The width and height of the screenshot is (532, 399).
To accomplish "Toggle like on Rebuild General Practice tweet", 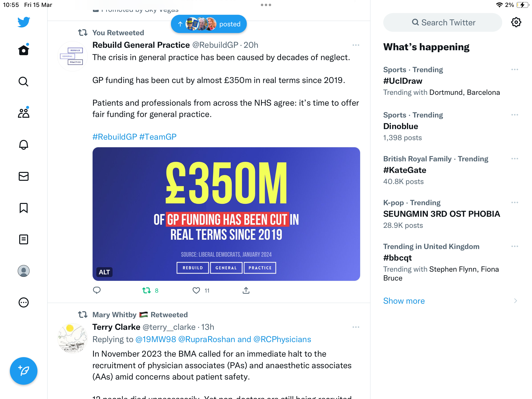I will [196, 290].
